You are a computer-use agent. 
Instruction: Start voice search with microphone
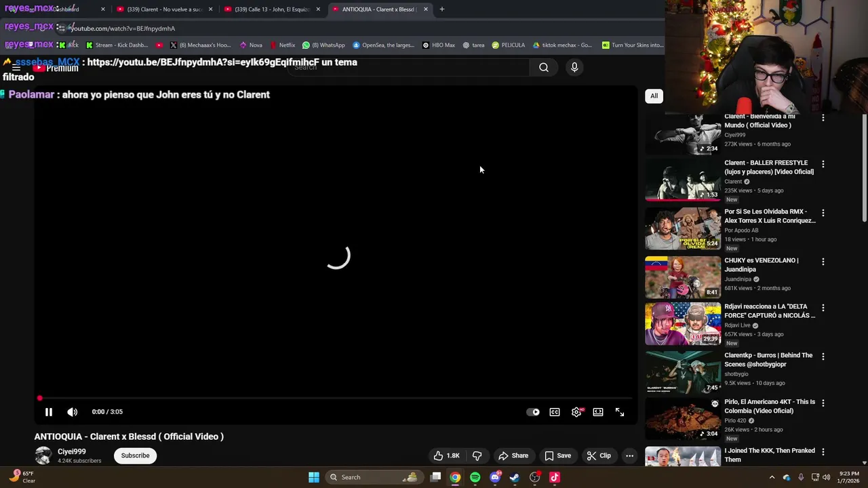coord(574,67)
